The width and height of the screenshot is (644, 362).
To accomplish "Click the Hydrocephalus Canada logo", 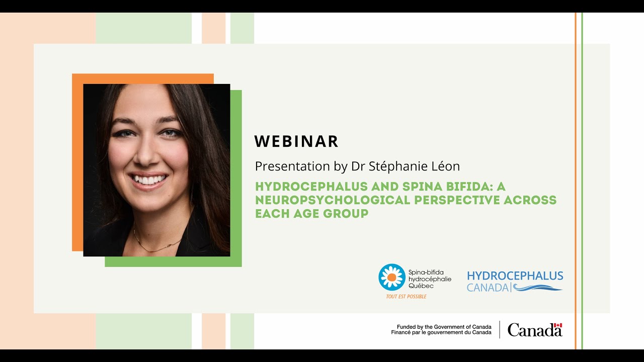I will pos(515,282).
